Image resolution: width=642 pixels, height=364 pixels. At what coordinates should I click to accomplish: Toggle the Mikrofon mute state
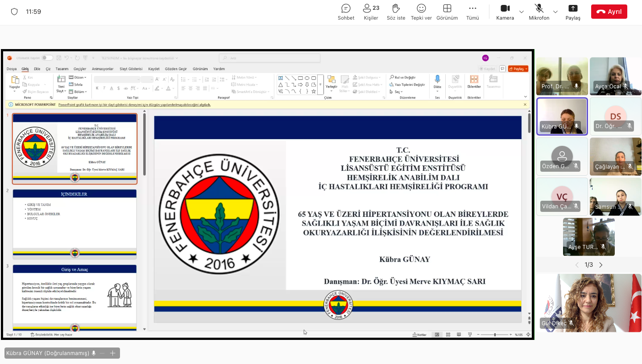tap(539, 12)
